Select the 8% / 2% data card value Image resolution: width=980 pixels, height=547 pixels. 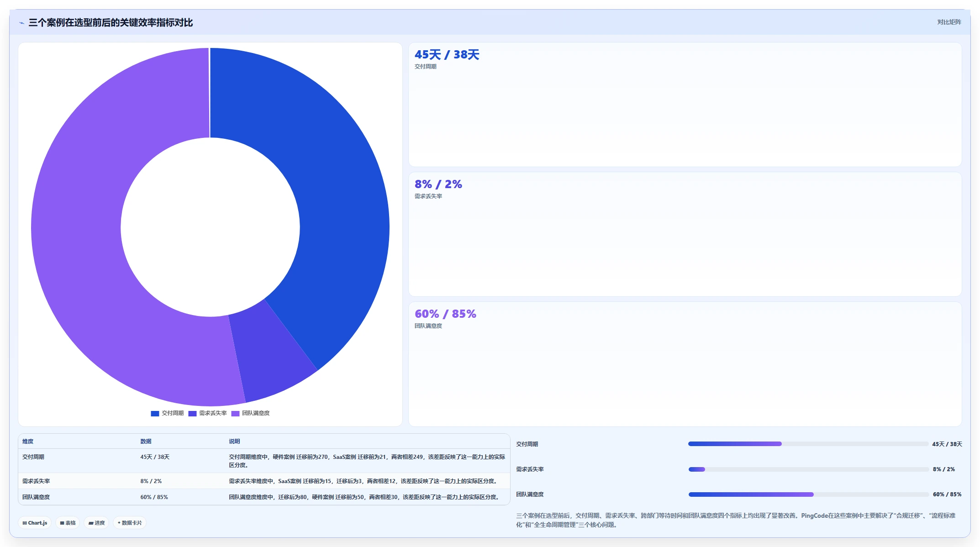(x=438, y=184)
